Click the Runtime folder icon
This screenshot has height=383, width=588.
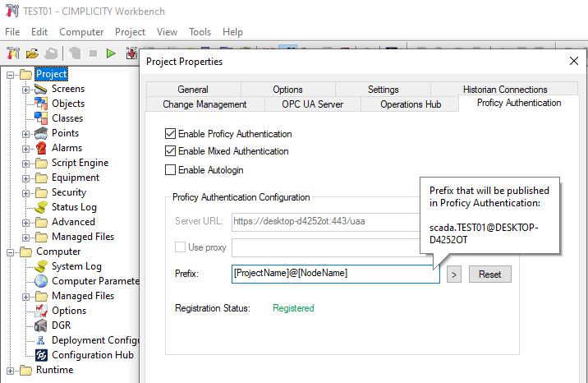pyautogui.click(x=25, y=370)
